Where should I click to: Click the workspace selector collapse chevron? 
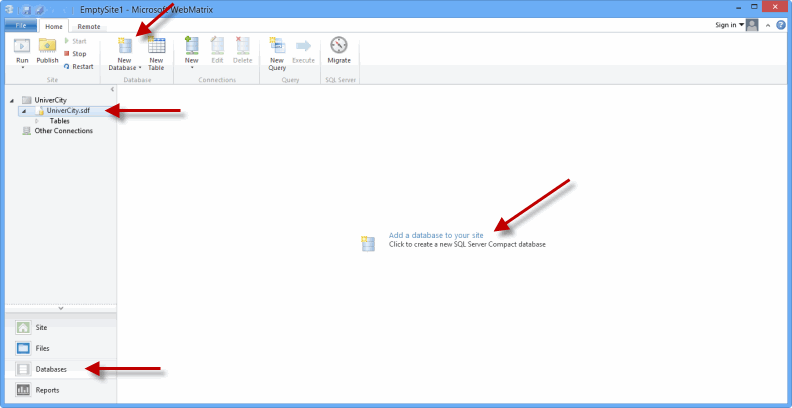[61, 308]
